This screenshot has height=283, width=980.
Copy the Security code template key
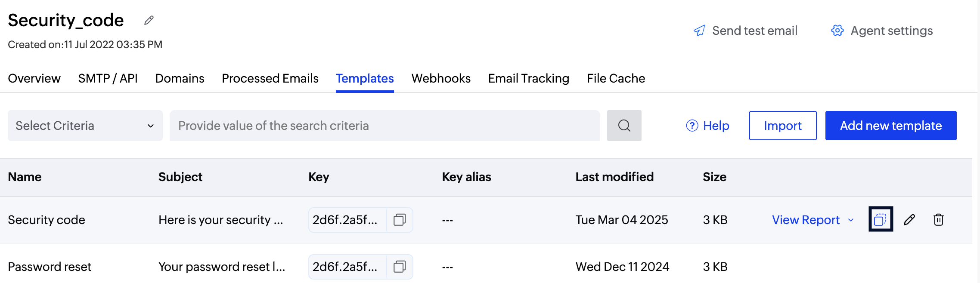click(x=400, y=220)
